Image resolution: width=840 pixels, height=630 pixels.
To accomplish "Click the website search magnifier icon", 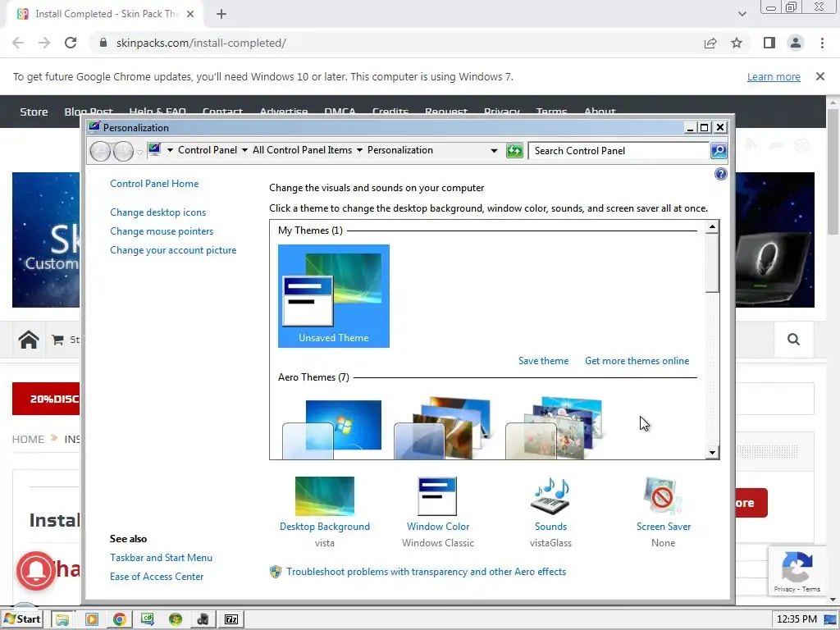I will (793, 339).
